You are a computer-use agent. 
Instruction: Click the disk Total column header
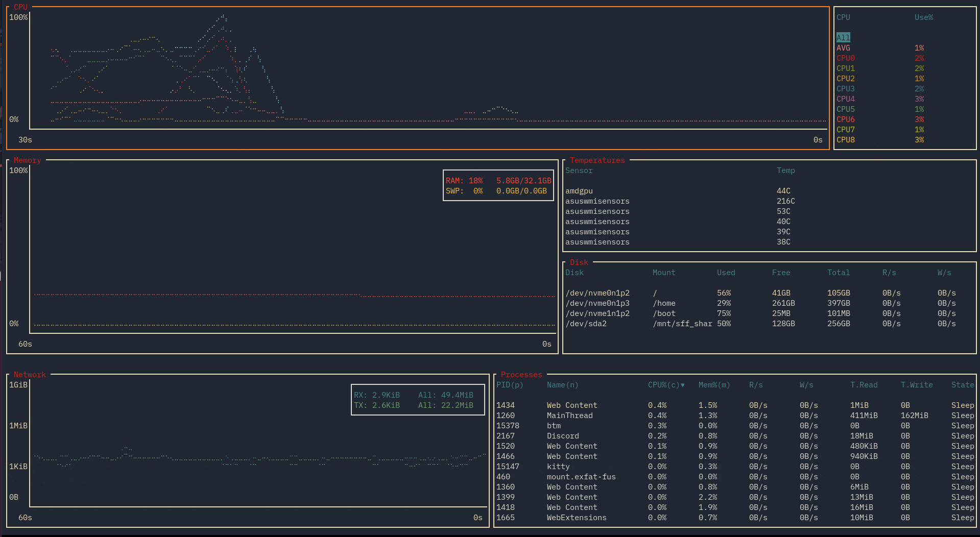pyautogui.click(x=839, y=273)
